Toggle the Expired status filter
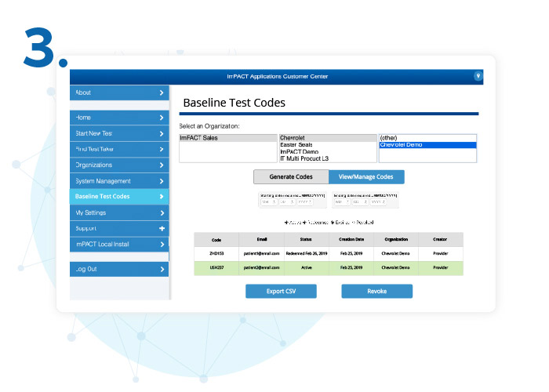This screenshot has height=392, width=549. 340,222
